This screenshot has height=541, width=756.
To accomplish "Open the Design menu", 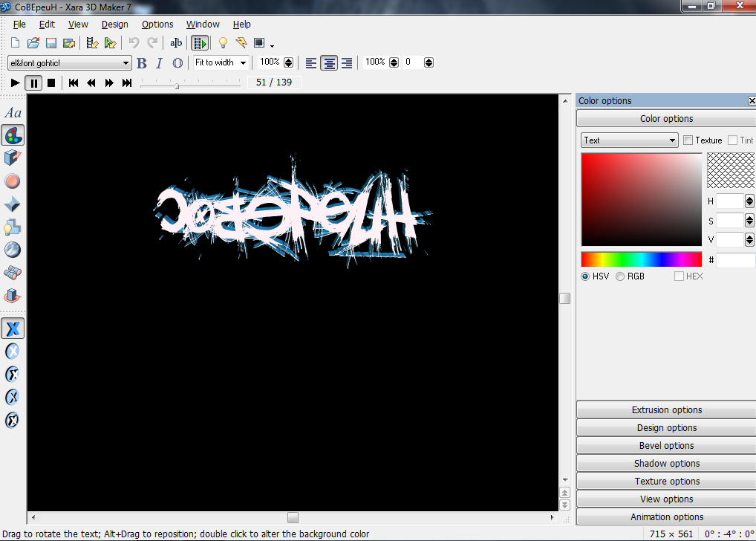I will coord(114,25).
